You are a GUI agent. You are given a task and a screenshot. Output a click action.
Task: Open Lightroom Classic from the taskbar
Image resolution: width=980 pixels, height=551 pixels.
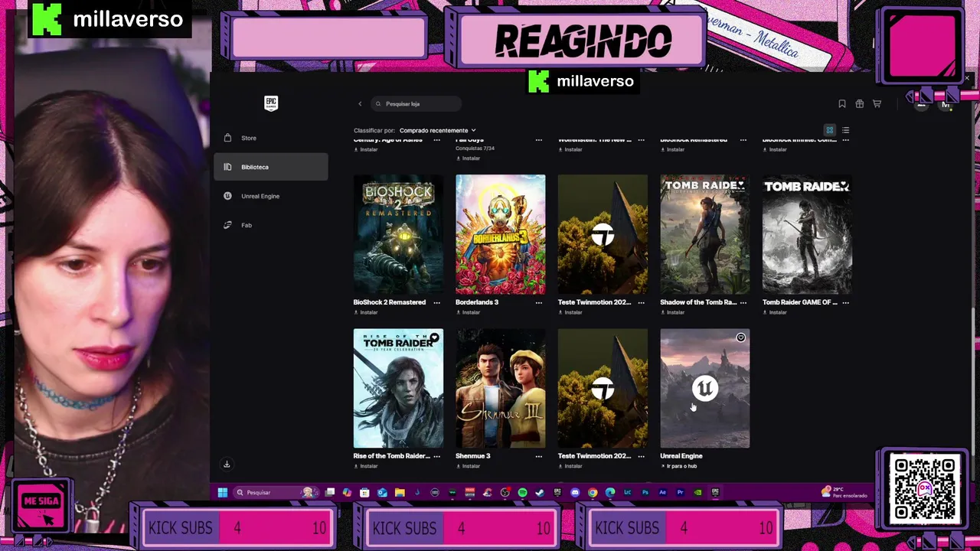(627, 492)
